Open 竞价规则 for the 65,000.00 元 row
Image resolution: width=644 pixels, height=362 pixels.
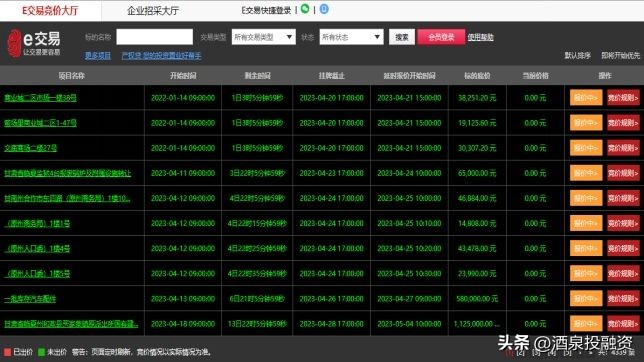tap(623, 173)
